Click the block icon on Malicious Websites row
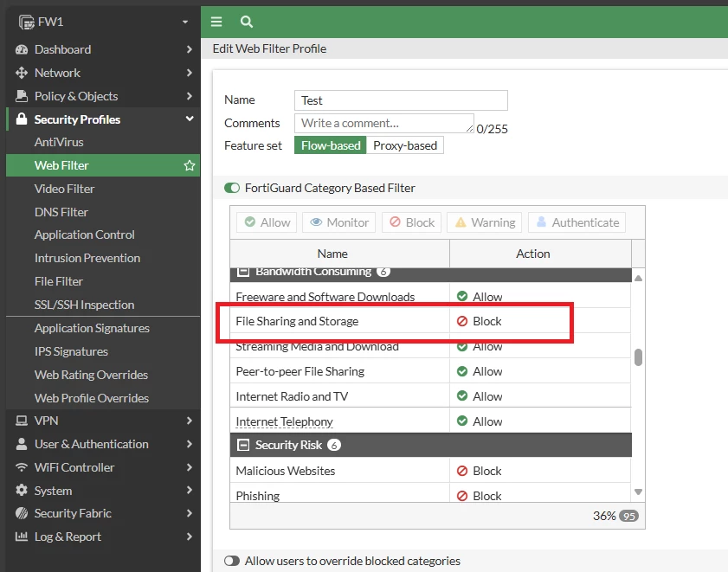The width and height of the screenshot is (728, 572). point(462,471)
